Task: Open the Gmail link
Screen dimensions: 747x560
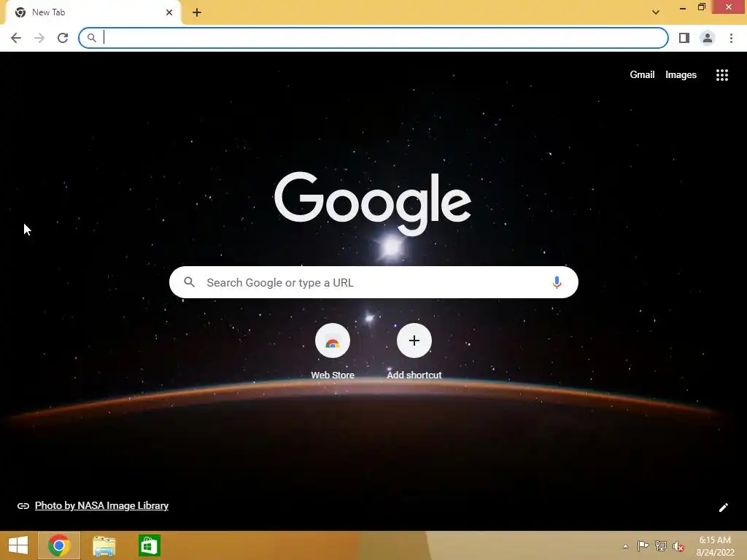Action: click(642, 75)
